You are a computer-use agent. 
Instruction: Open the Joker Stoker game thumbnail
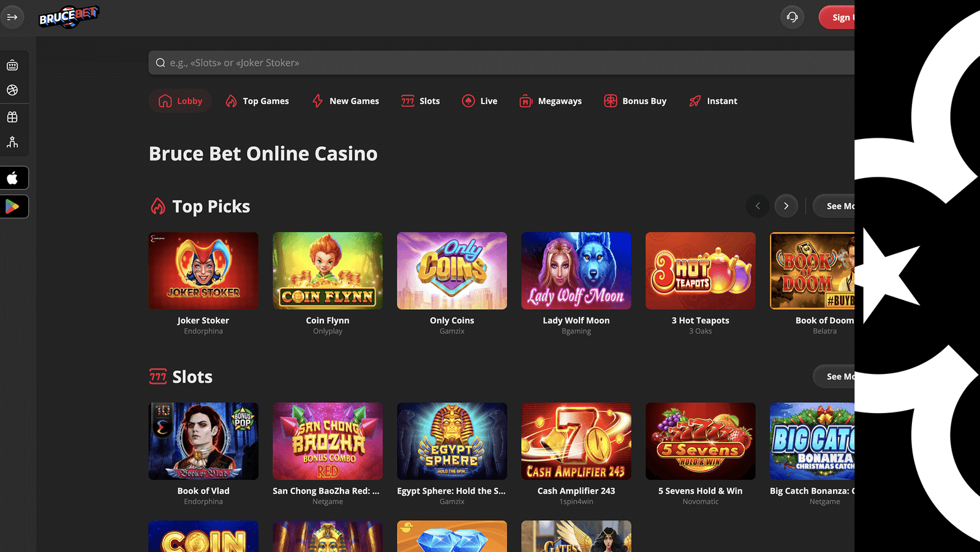tap(203, 270)
